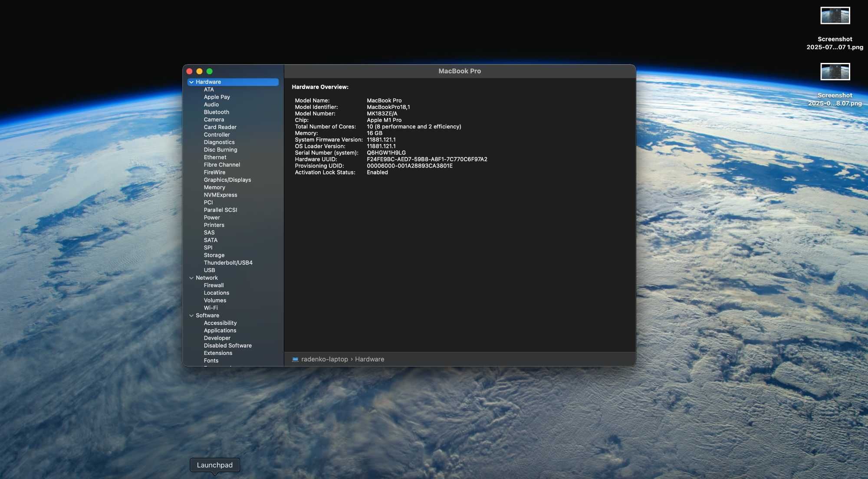Open the Printers entry
Screen dimensions: 868x479
(214, 225)
